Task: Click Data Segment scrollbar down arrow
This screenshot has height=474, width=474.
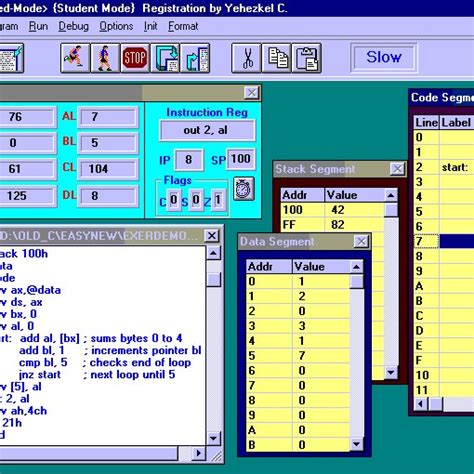Action: tap(356, 444)
